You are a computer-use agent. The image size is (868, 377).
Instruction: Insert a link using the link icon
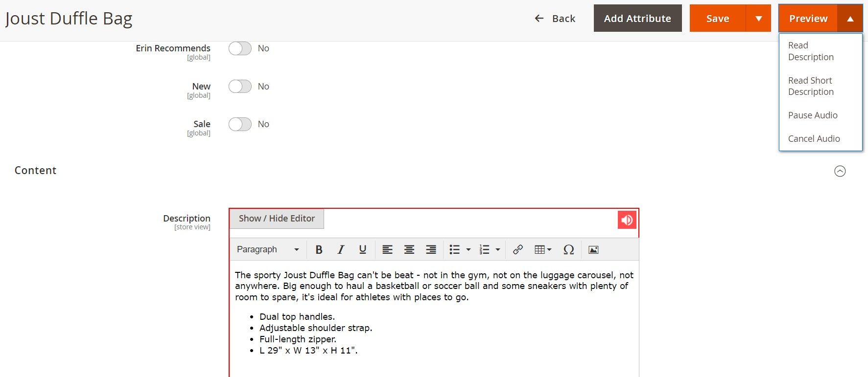coord(517,249)
